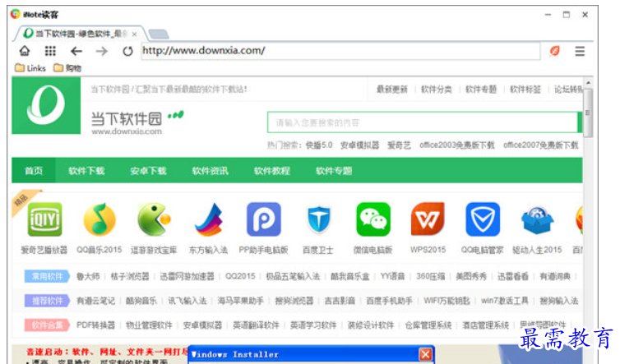Click hot search 安卓模拟器
This screenshot has width=620, height=364.
[x=359, y=145]
